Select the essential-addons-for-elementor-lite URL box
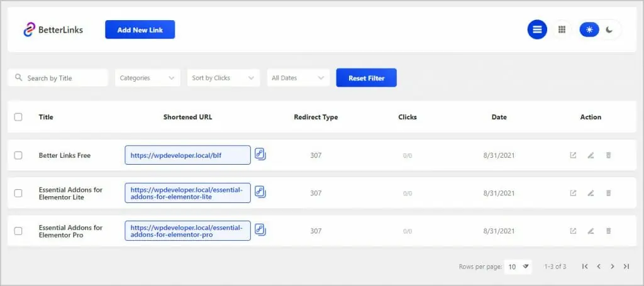 pos(187,193)
